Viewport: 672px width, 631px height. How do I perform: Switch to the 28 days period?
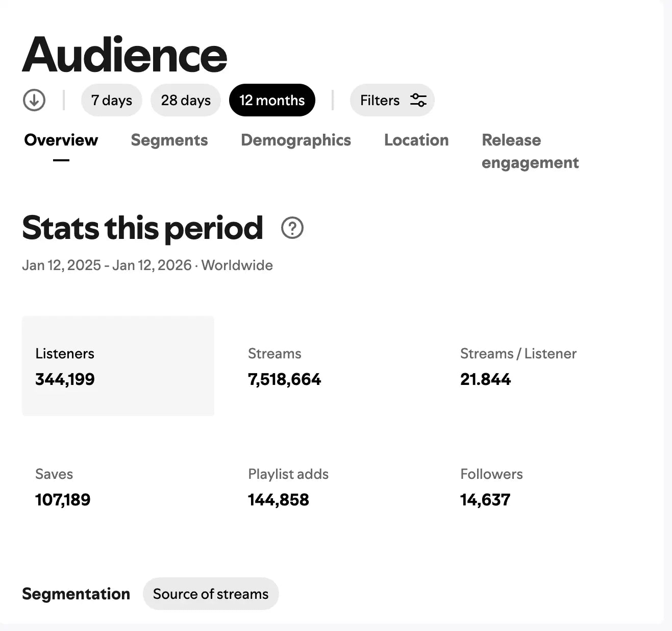tap(185, 100)
